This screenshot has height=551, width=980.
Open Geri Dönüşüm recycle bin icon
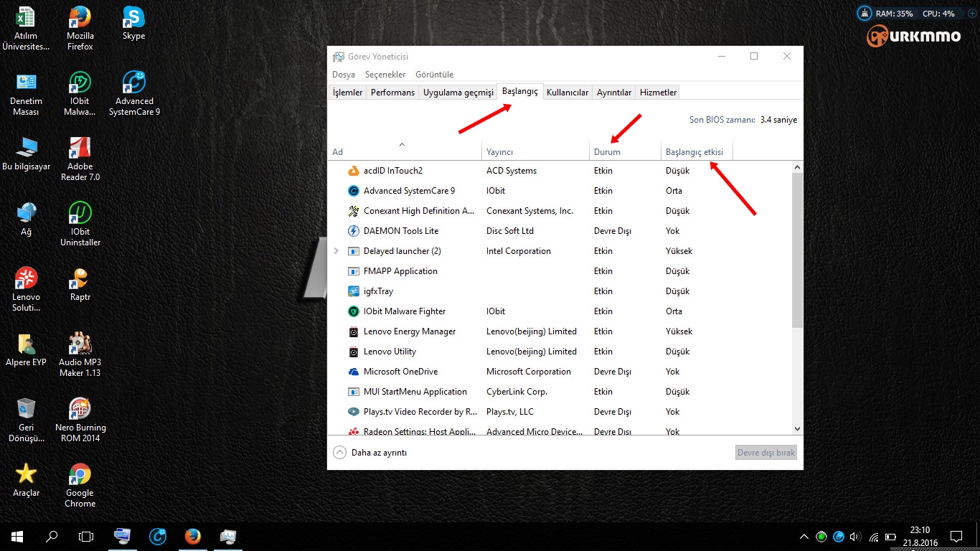(26, 420)
